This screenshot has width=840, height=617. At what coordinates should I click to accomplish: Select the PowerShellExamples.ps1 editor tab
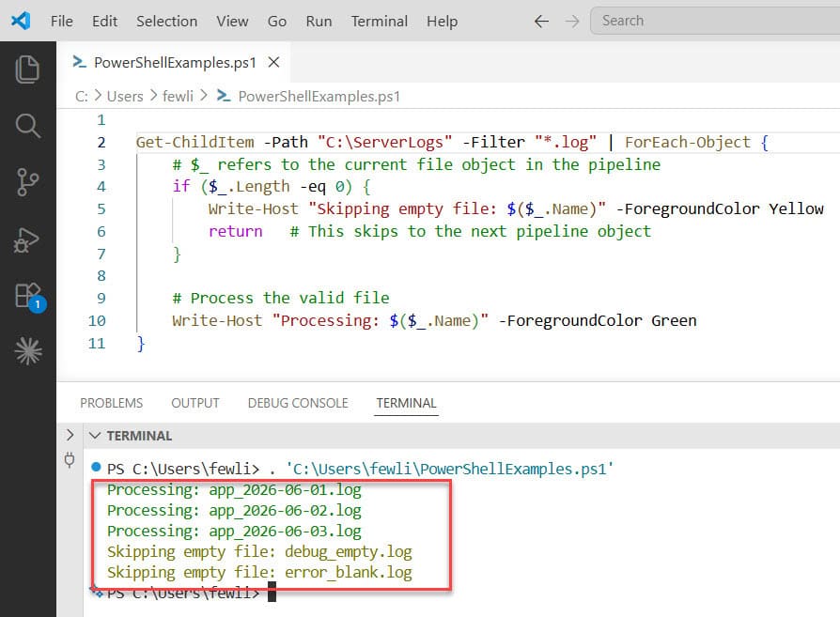(x=175, y=62)
